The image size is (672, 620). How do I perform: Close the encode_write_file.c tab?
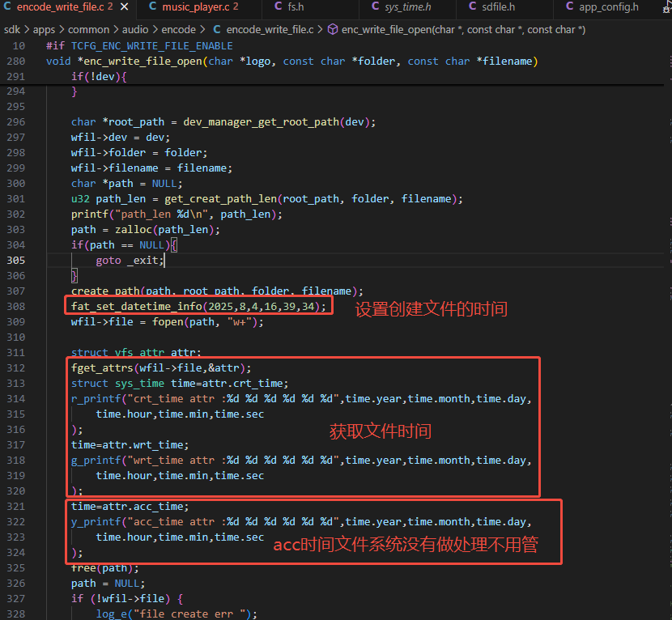(125, 6)
